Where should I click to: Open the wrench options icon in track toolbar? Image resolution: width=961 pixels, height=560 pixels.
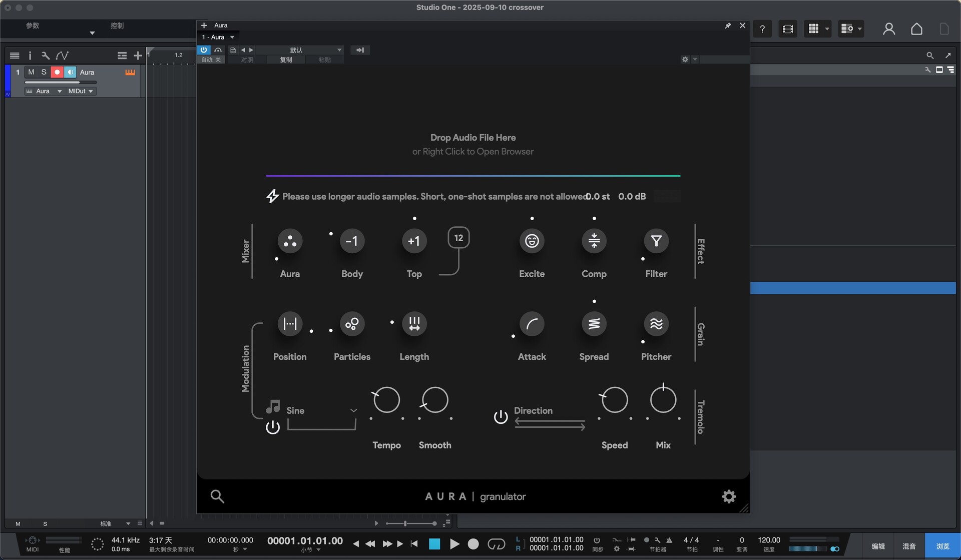pyautogui.click(x=45, y=56)
